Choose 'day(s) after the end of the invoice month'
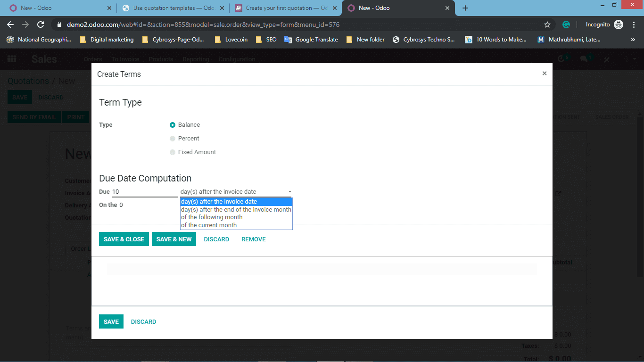This screenshot has height=362, width=644. (236, 209)
